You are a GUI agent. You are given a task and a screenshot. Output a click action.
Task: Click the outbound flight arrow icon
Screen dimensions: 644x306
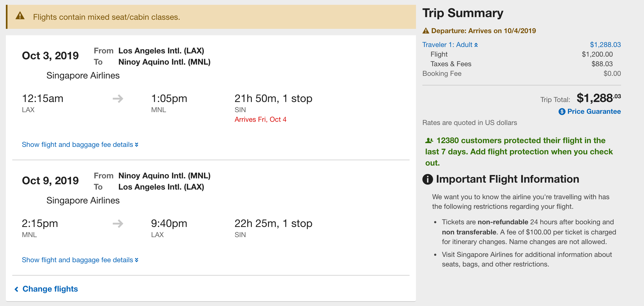point(118,99)
